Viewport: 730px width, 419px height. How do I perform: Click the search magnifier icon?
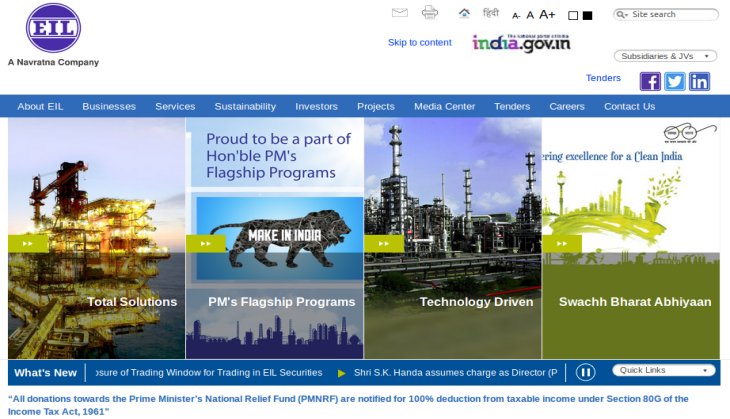621,14
